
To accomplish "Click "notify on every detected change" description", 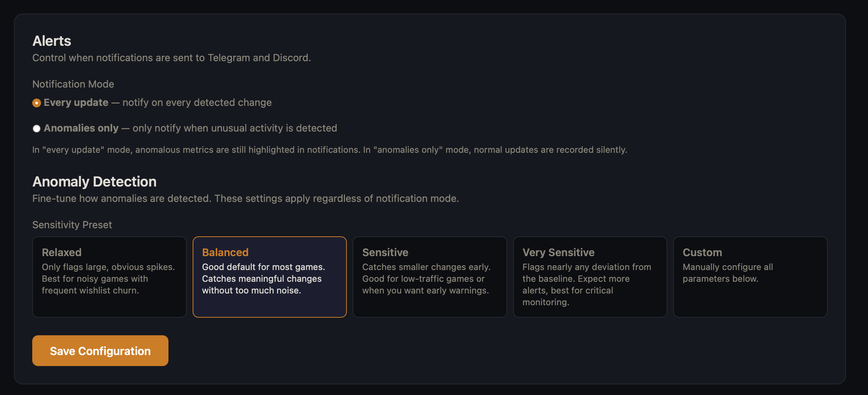I will (x=197, y=103).
